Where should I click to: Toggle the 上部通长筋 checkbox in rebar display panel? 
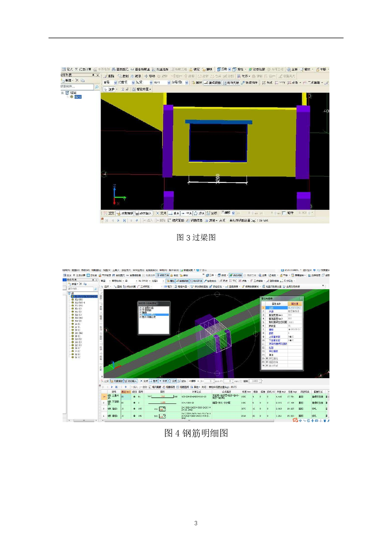pyautogui.click(x=140, y=308)
